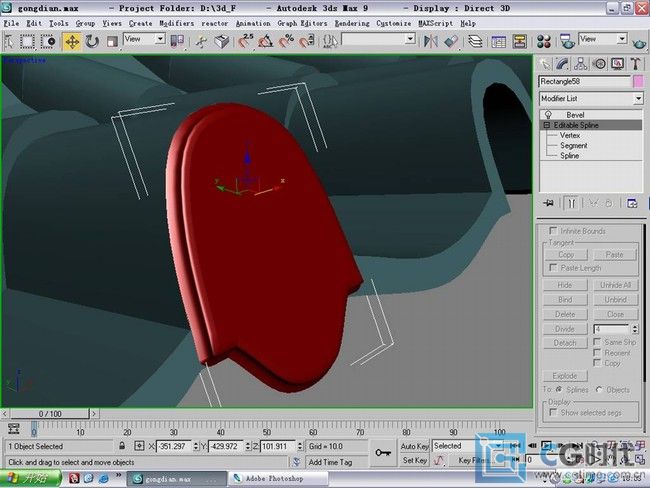650x488 pixels.
Task: Click the Pin Stack icon
Action: 549,203
